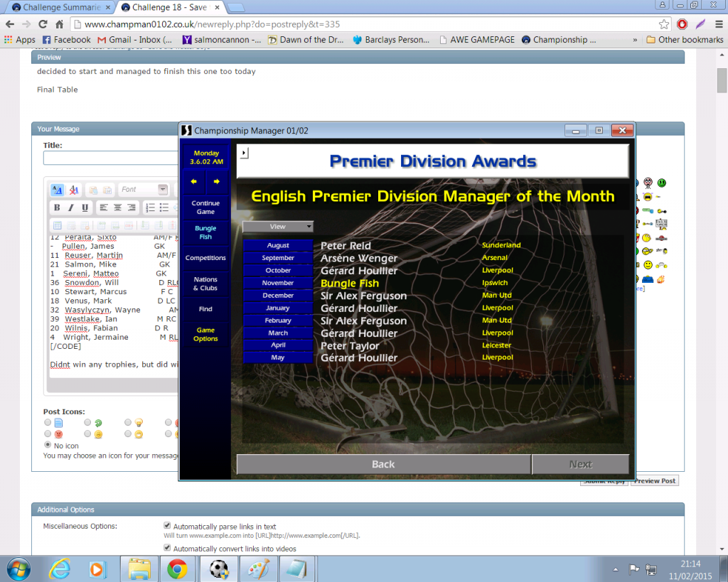Open Game Options in the sidebar
The image size is (728, 582).
pyautogui.click(x=205, y=334)
